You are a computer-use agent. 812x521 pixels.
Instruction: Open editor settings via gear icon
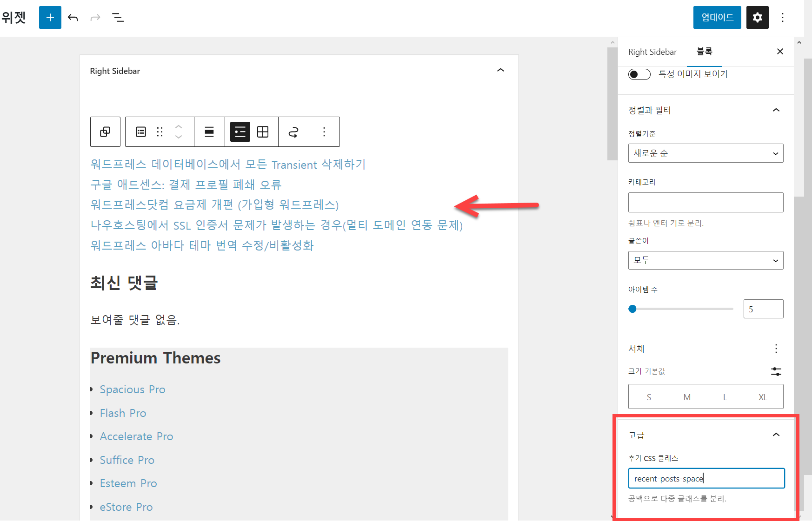(x=757, y=17)
